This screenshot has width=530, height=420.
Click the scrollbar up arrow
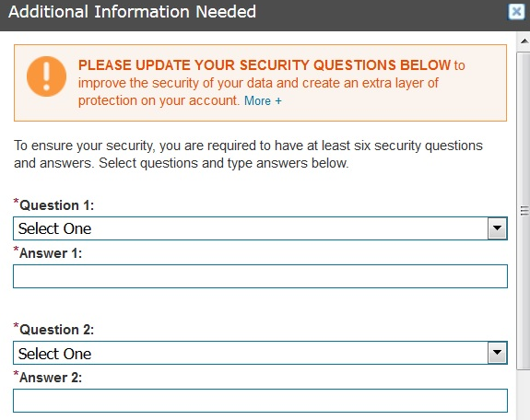pyautogui.click(x=524, y=41)
